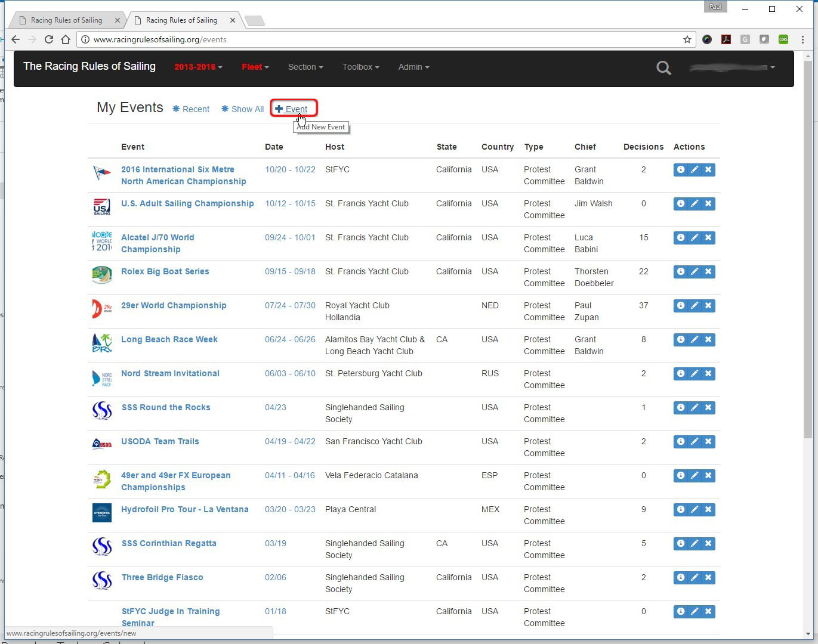Screen dimensions: 818x644
Task: Show Recent events
Action: click(191, 109)
